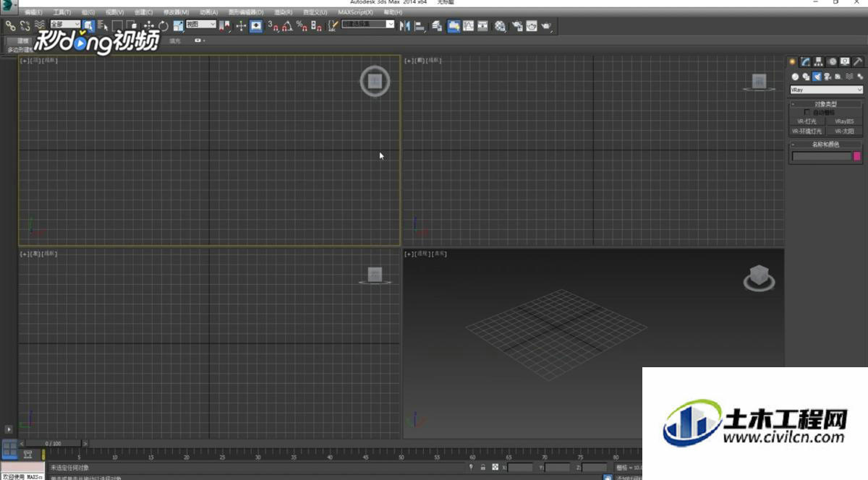Toggle the Graphite ribbon icon
868x480 pixels.
coord(454,26)
